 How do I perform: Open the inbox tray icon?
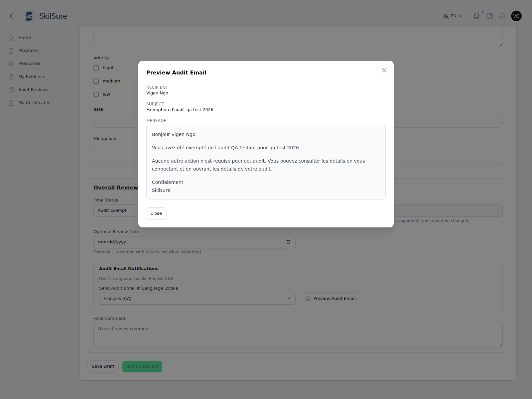click(502, 16)
